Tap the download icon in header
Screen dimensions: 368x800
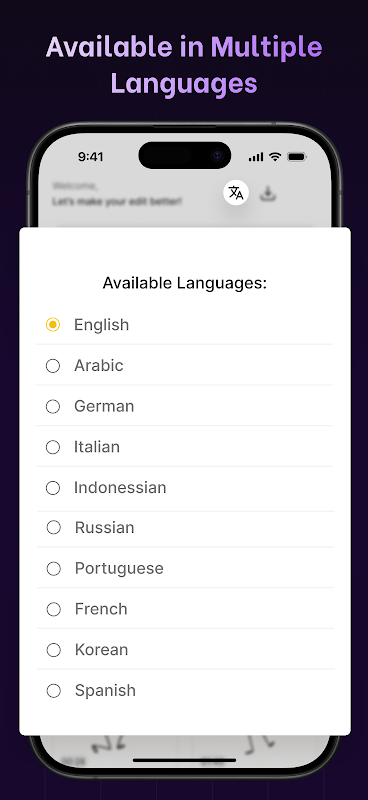(x=268, y=193)
